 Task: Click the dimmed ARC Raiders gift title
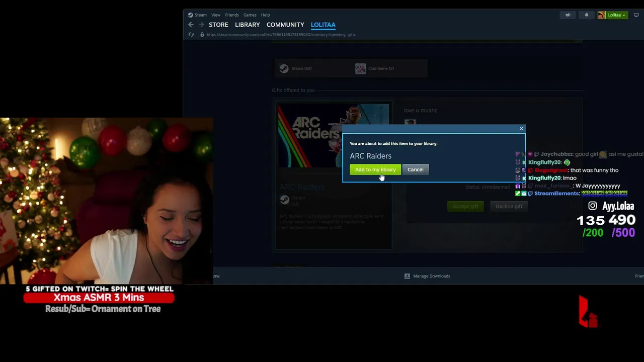pos(302,187)
